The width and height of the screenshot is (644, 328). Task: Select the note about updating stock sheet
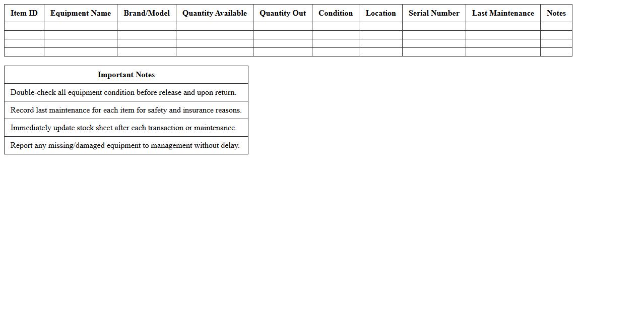(x=123, y=128)
